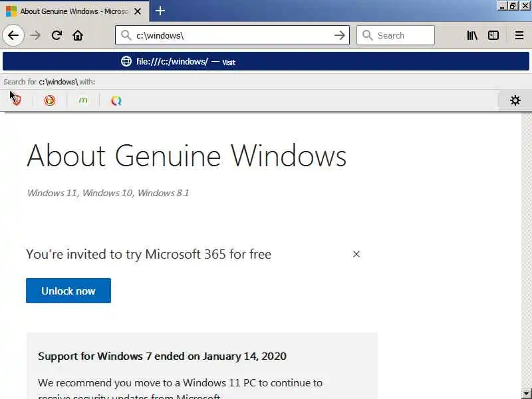Click the search magnifier in address bar
The width and height of the screenshot is (532, 399).
point(126,35)
